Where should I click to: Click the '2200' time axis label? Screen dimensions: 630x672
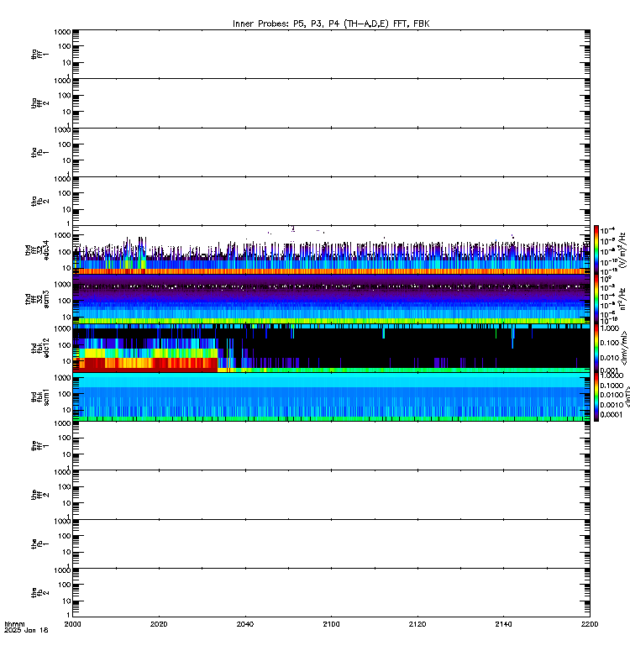click(x=590, y=624)
